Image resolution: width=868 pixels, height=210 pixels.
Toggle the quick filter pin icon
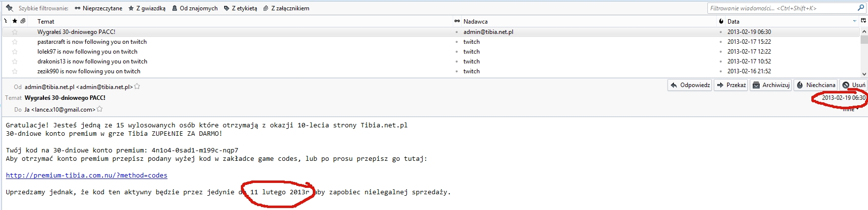tap(9, 8)
